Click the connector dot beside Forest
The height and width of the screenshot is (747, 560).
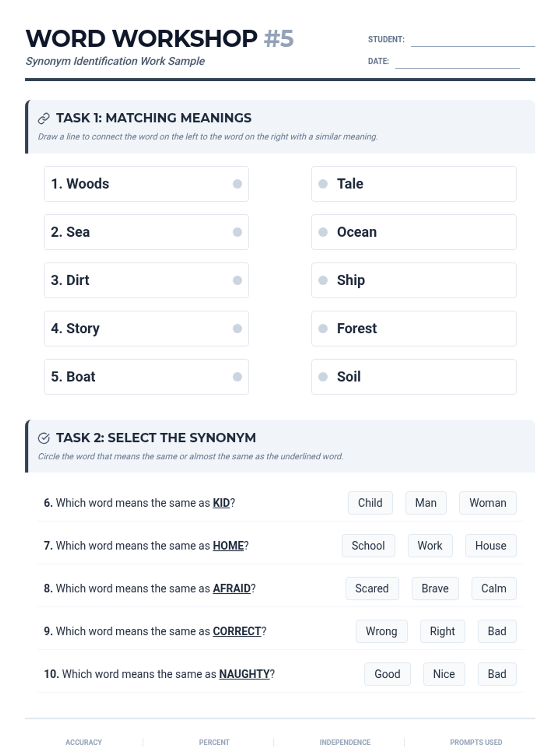pyautogui.click(x=323, y=329)
